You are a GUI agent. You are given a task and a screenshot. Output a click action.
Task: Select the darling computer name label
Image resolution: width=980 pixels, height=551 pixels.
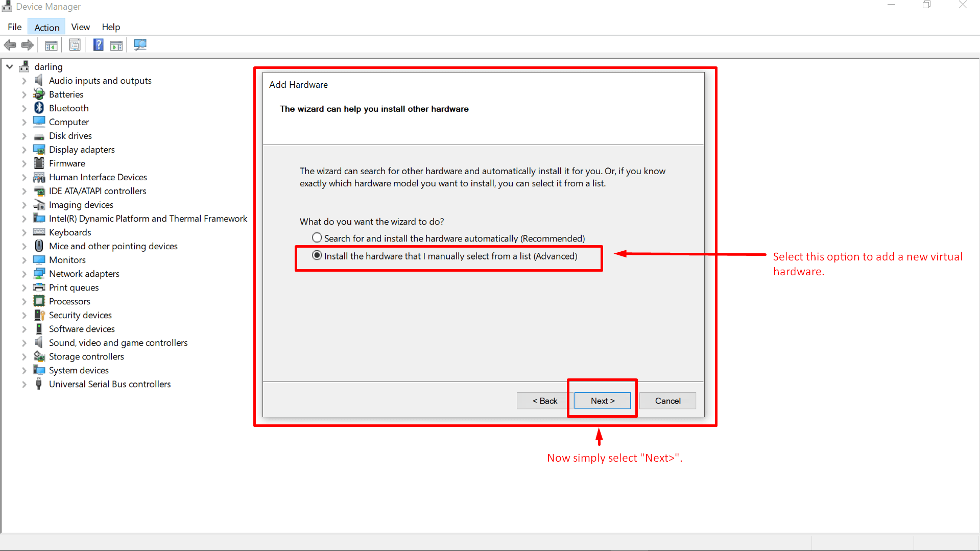click(49, 67)
